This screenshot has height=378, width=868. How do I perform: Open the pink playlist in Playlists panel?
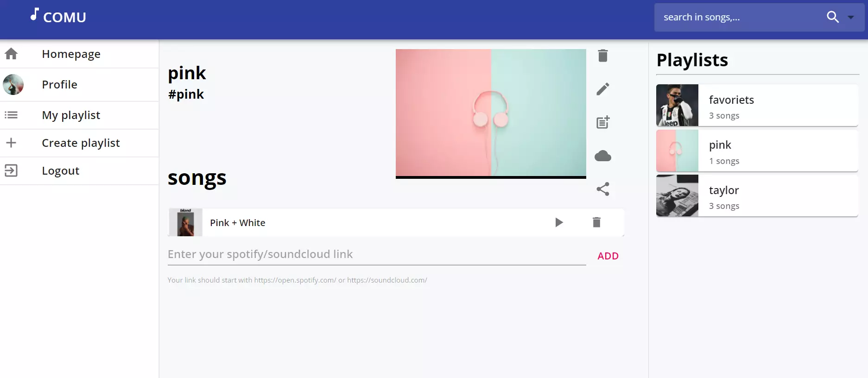pyautogui.click(x=757, y=151)
